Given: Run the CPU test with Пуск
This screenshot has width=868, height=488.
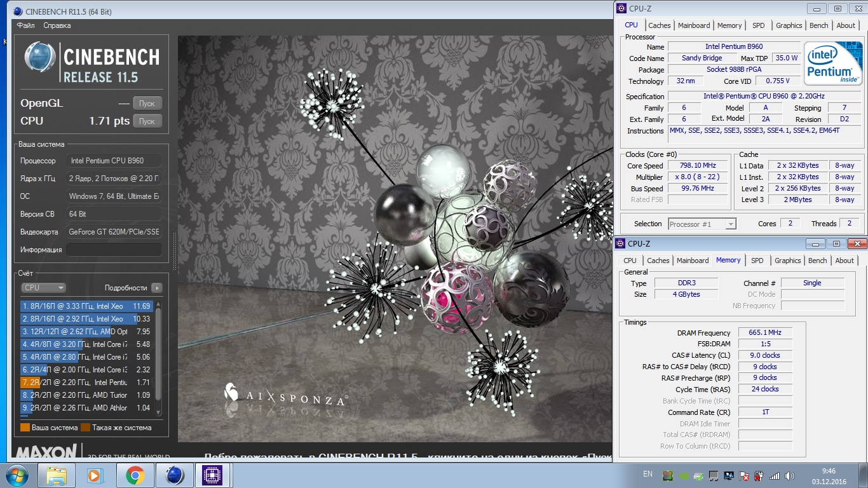Looking at the screenshot, I should [x=147, y=121].
